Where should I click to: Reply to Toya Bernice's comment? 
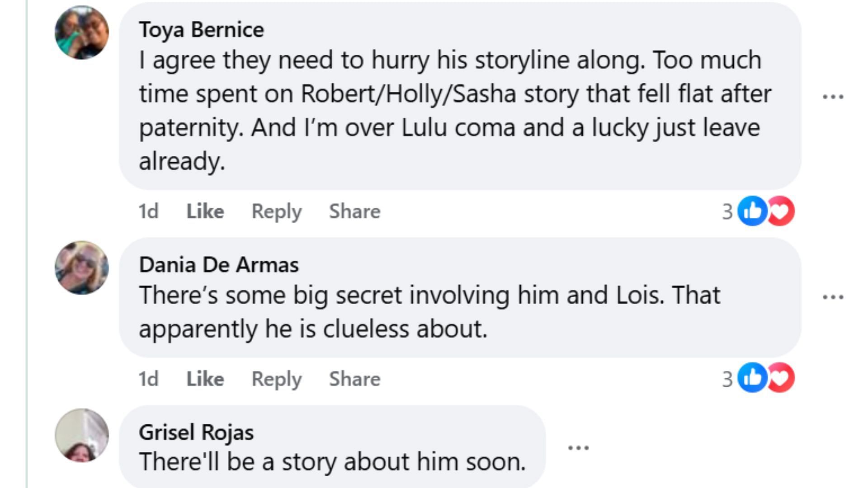pos(276,211)
